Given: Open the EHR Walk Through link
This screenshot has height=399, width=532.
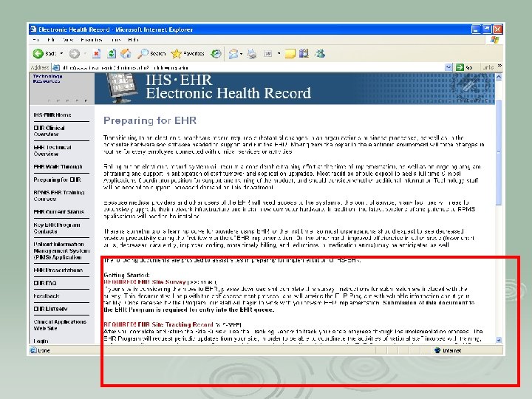Looking at the screenshot, I should [x=58, y=166].
